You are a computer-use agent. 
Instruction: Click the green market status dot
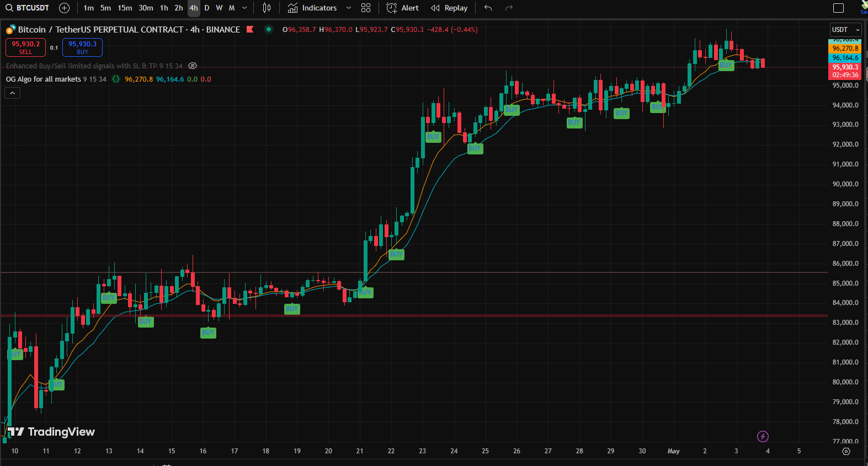click(269, 29)
